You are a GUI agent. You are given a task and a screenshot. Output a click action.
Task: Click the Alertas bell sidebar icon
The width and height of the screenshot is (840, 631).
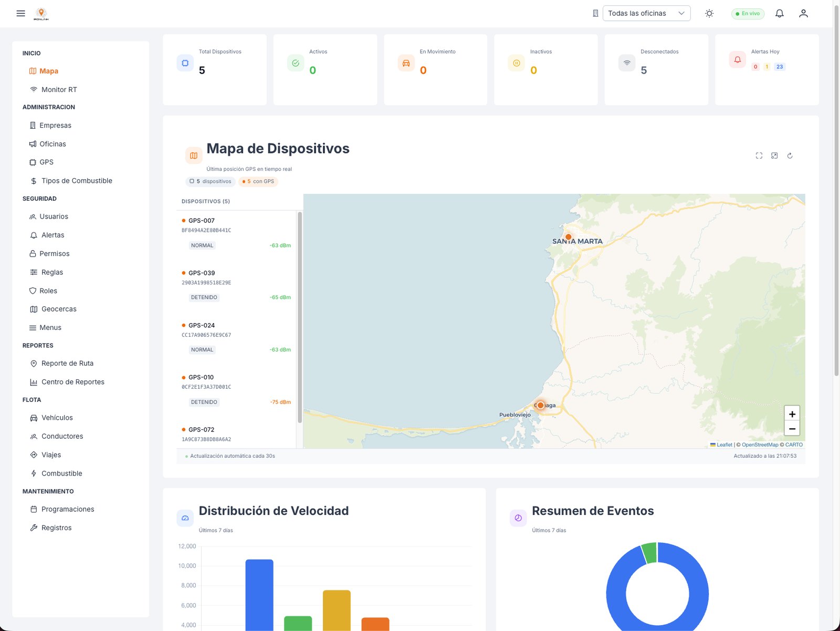point(34,235)
